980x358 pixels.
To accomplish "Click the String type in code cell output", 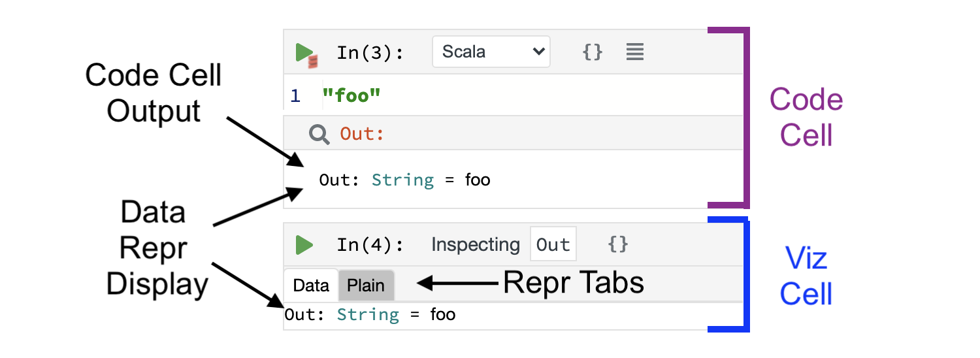I will pyautogui.click(x=402, y=180).
